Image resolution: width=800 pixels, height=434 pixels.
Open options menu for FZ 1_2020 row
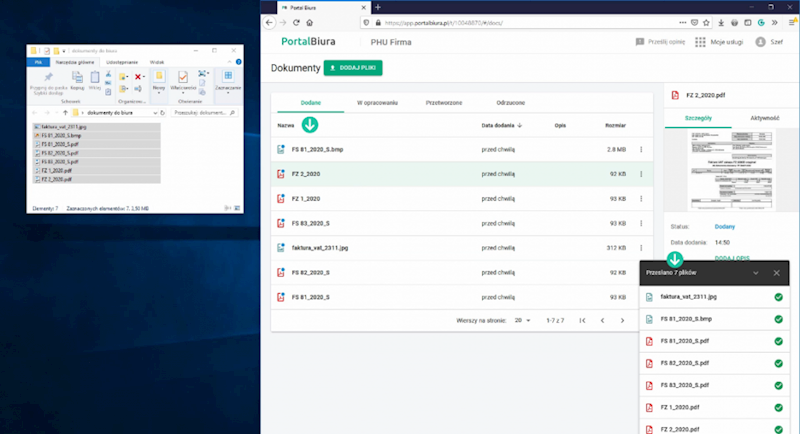pyautogui.click(x=641, y=199)
